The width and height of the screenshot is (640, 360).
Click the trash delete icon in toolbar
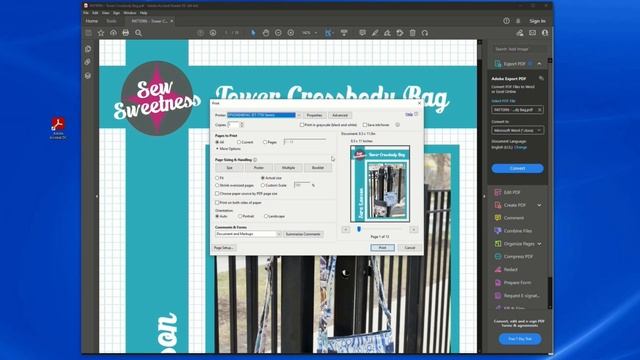pos(413,33)
